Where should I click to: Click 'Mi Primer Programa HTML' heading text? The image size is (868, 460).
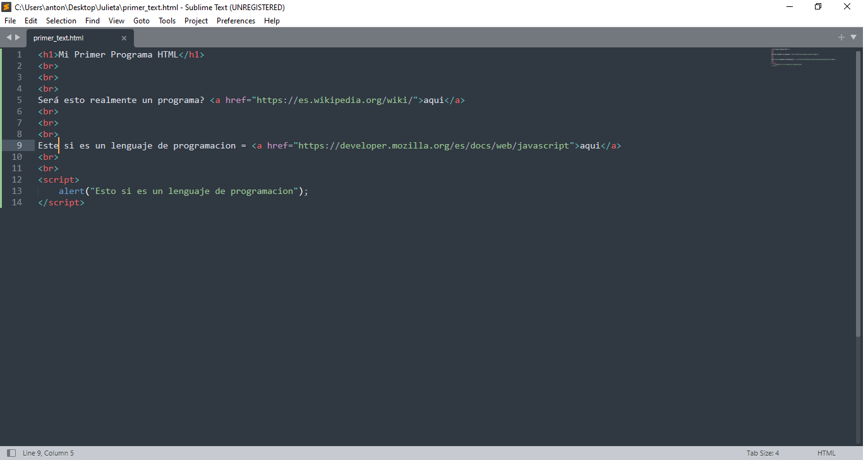coord(119,54)
